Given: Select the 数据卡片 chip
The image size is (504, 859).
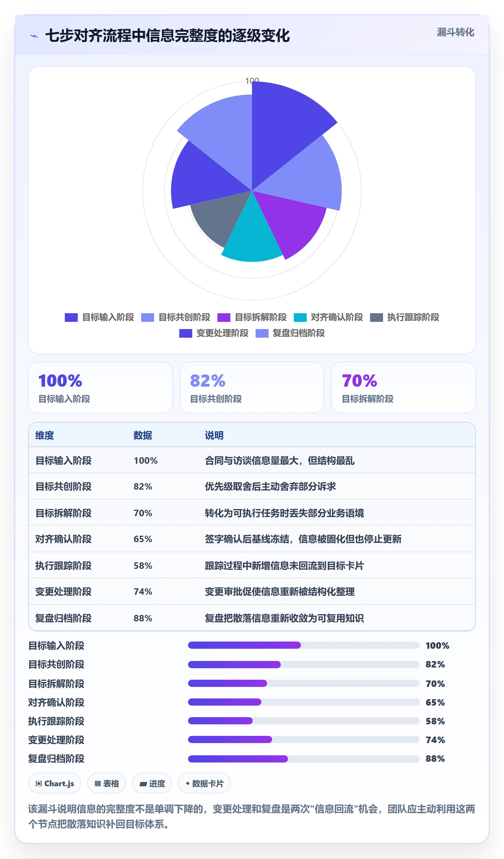Looking at the screenshot, I should (x=204, y=783).
